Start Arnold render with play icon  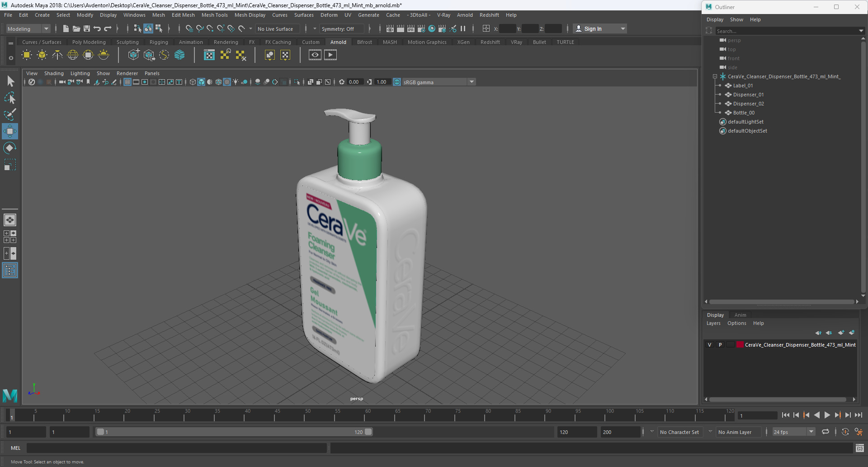click(330, 55)
